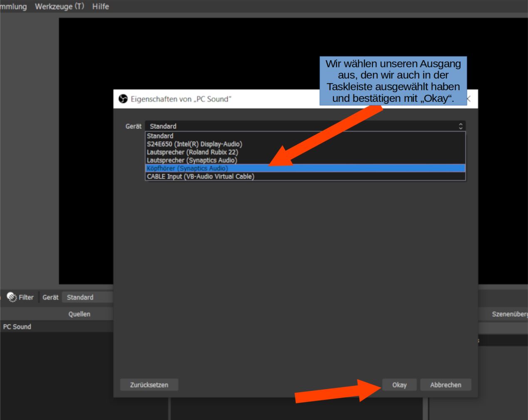Click the Filter gear icon
528x420 pixels.
point(12,297)
